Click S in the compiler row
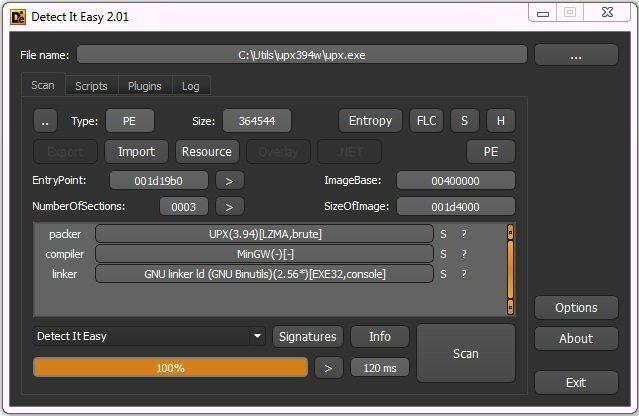The width and height of the screenshot is (639, 416). click(x=443, y=254)
